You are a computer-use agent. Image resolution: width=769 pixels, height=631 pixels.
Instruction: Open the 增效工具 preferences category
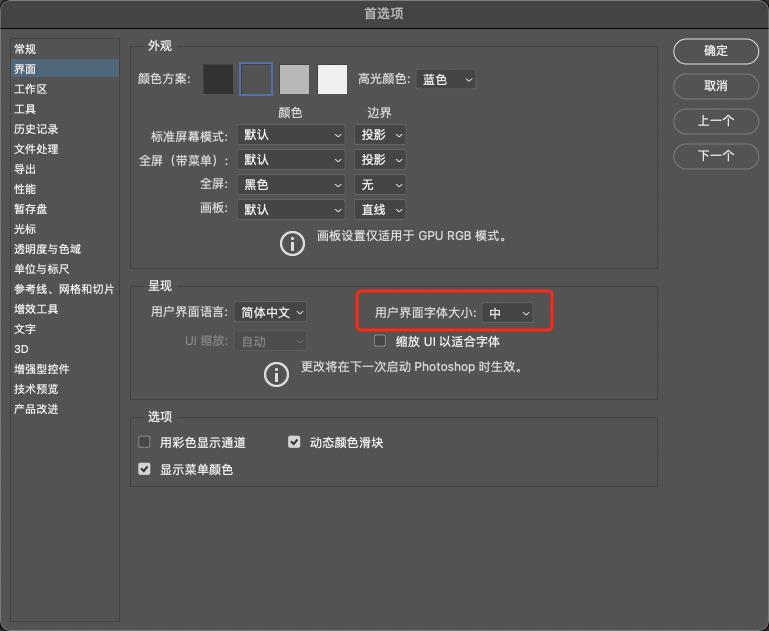(x=65, y=309)
